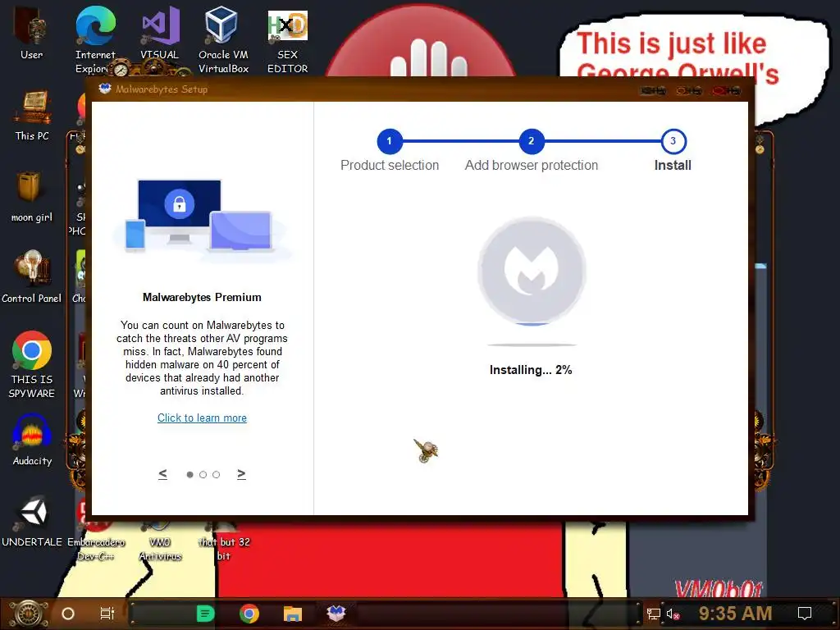Click the large Malwarebytes logo circle

532,271
